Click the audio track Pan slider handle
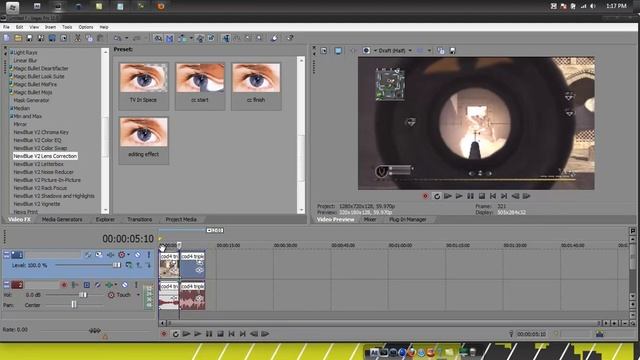Viewport: 640px width, 360px height. pos(74,305)
